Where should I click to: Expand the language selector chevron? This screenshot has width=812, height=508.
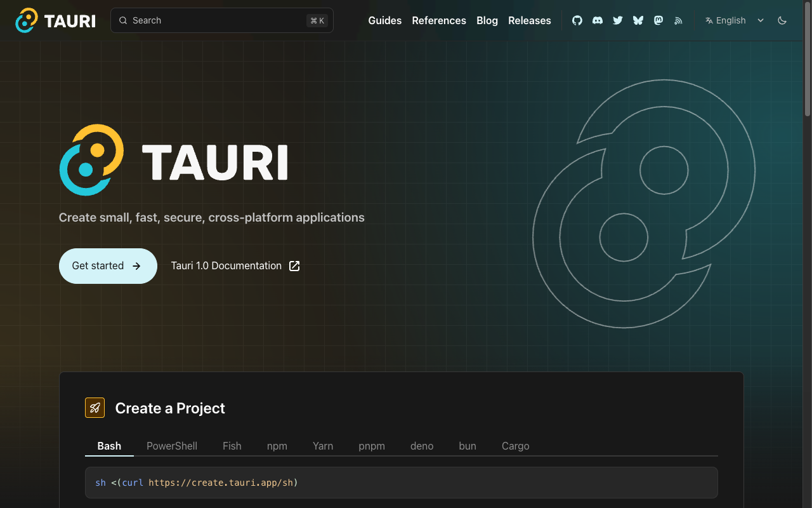click(761, 20)
